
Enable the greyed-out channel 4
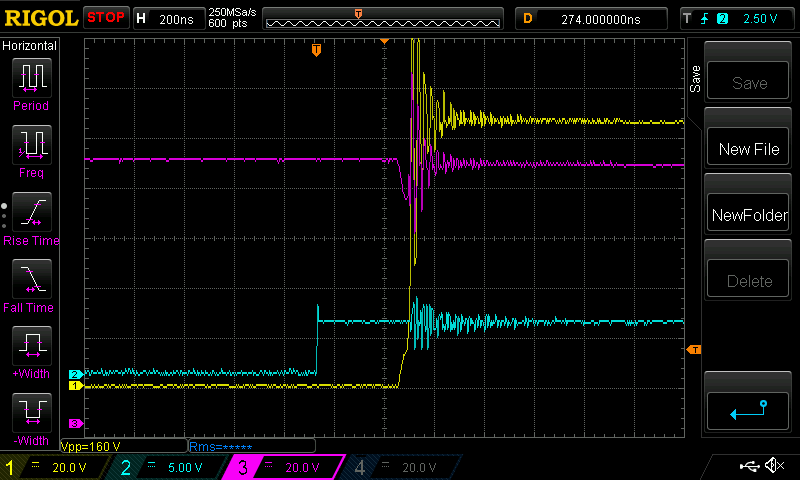[400, 467]
